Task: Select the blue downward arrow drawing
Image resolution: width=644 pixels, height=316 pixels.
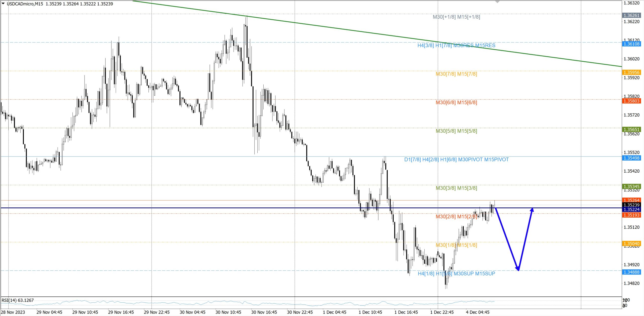Action: (x=507, y=239)
